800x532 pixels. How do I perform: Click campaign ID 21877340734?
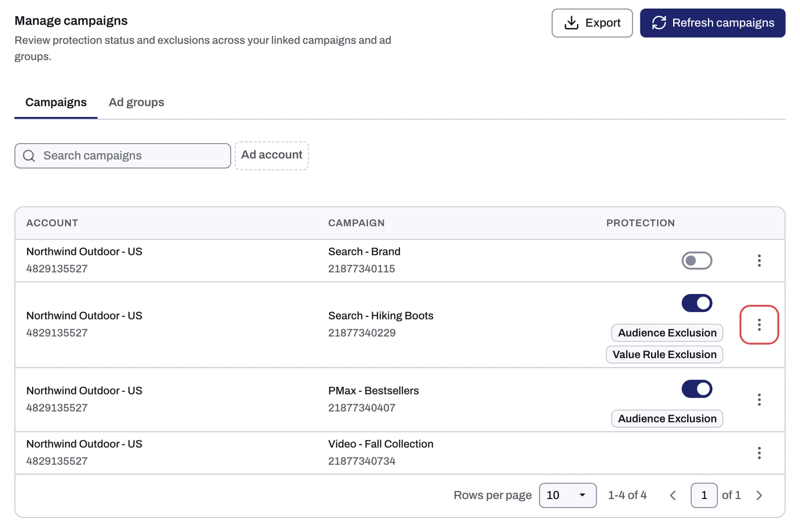pos(362,461)
